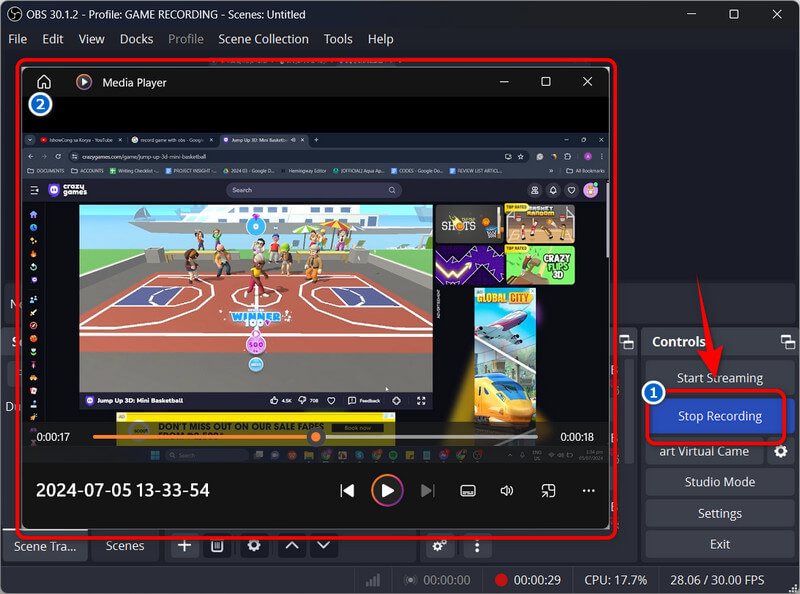Click the Exit button
Screen dimensions: 800x594
pyautogui.click(x=719, y=544)
